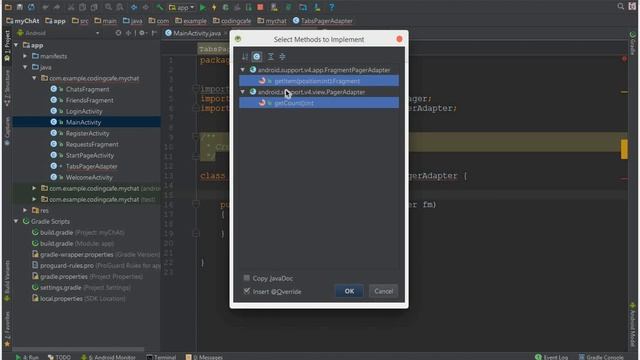Image resolution: width=640 pixels, height=360 pixels.
Task: Open the Android Monitor tool window tab
Action: pos(108,357)
